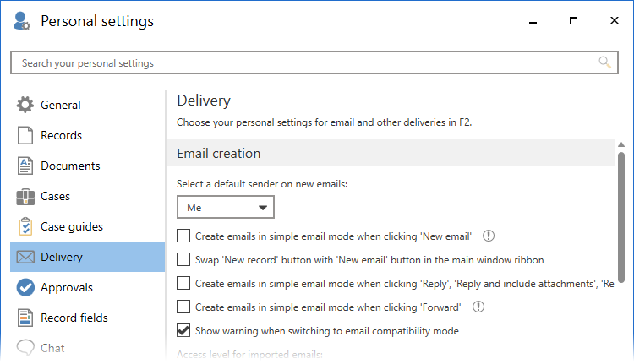
Task: Click the Case guides checklist icon
Action: pos(25,227)
